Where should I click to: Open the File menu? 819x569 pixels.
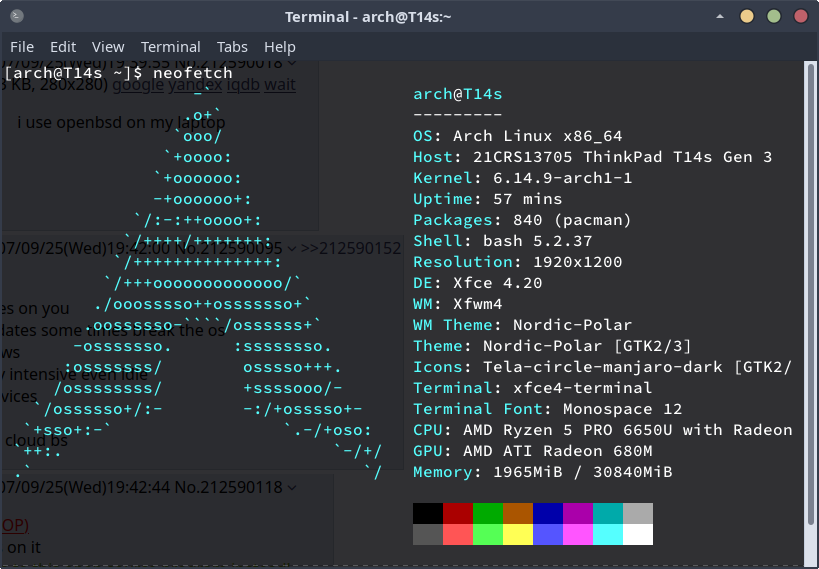[x=22, y=47]
